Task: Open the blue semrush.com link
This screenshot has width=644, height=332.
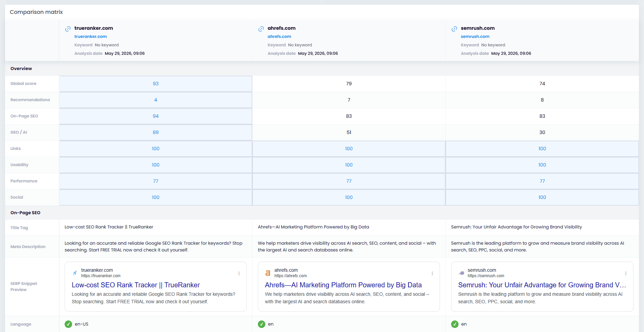Action: click(x=475, y=37)
